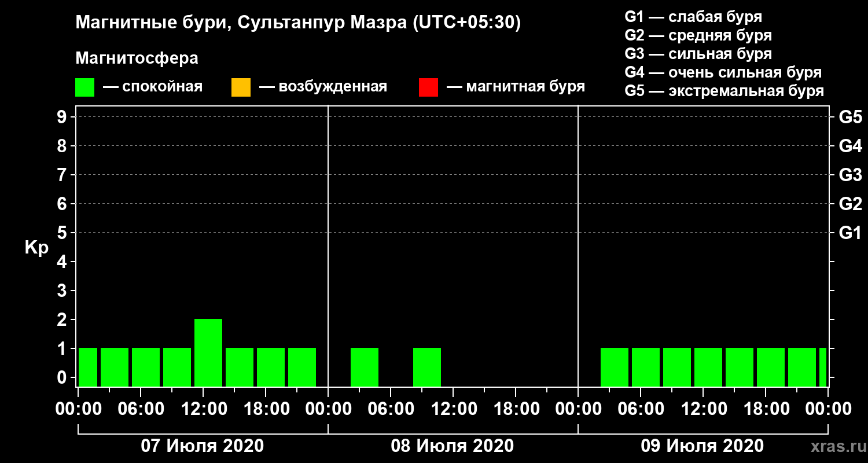Click the orange 'возбужденная' legend swatch
868x463 pixels.
click(x=241, y=87)
